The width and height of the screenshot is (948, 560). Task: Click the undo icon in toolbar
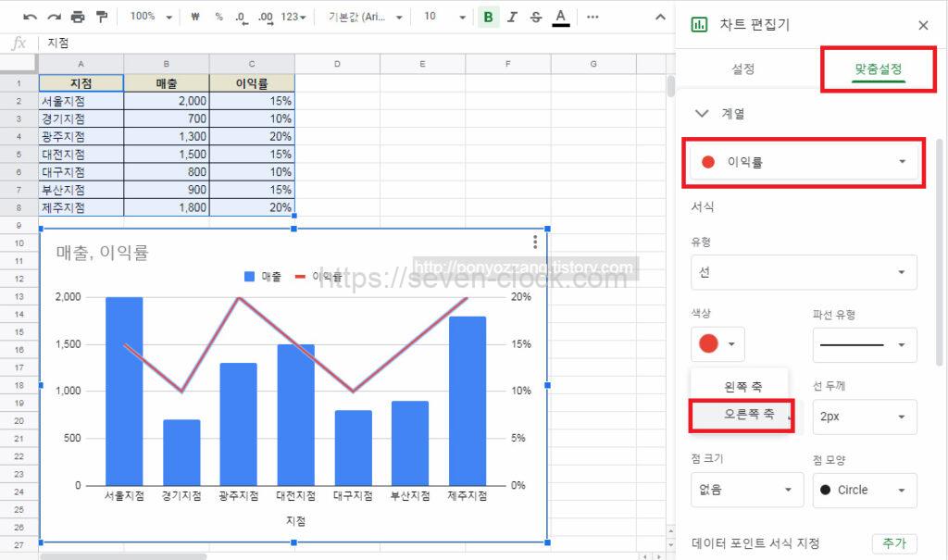(31, 17)
